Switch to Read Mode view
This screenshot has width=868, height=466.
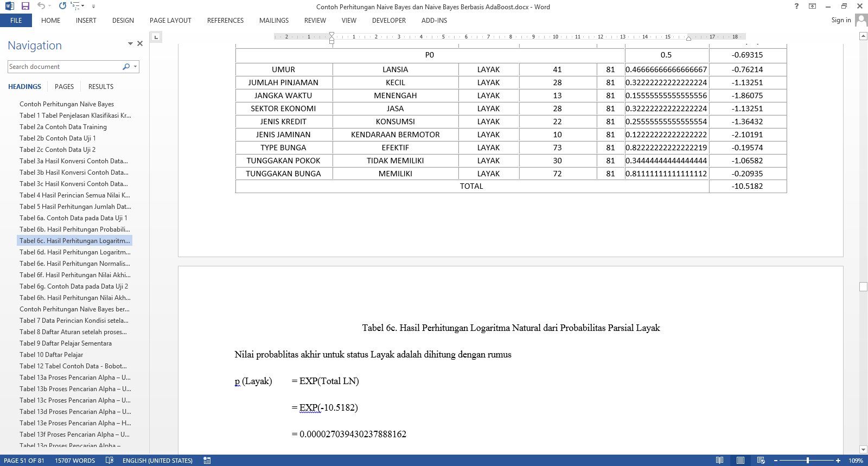719,460
